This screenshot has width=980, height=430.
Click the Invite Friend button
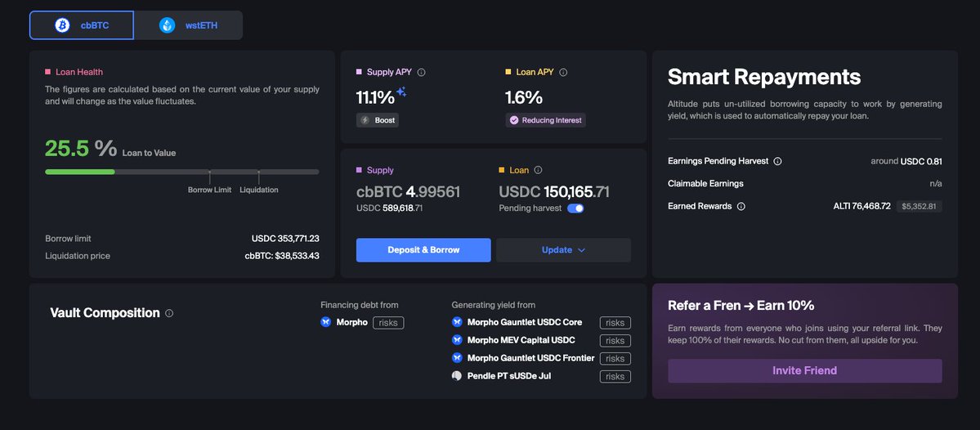(805, 370)
